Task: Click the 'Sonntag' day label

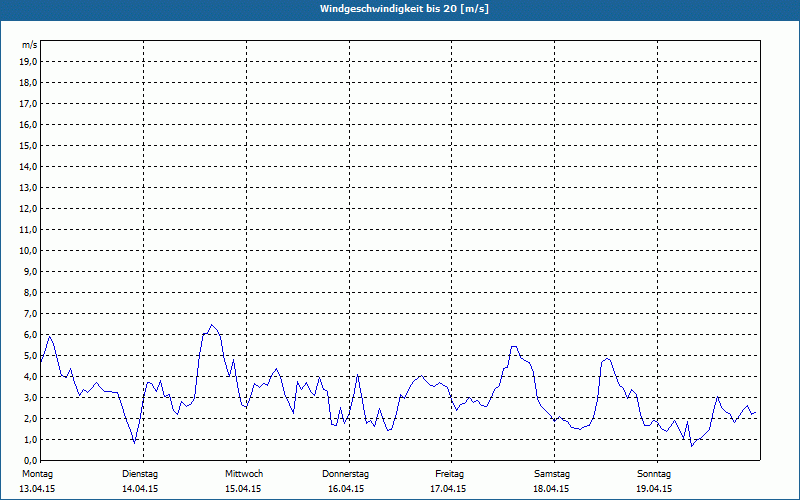Action: coord(654,474)
